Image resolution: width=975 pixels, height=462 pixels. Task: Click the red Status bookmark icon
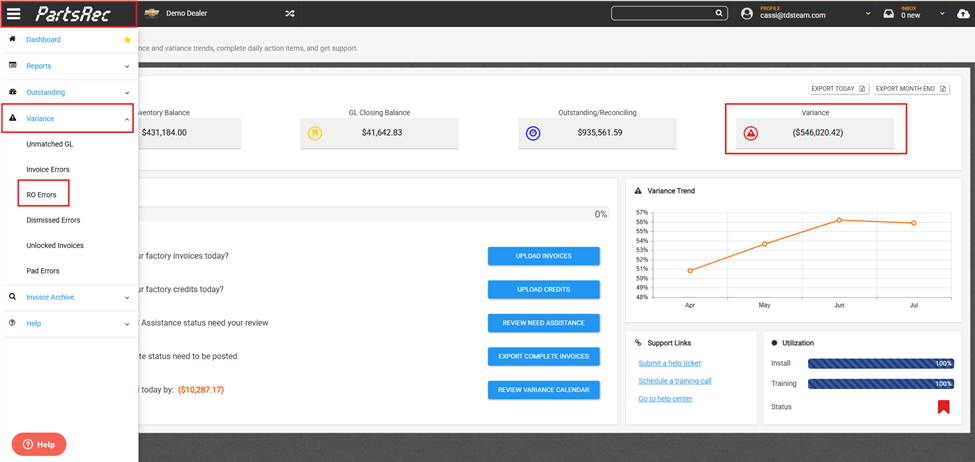943,407
